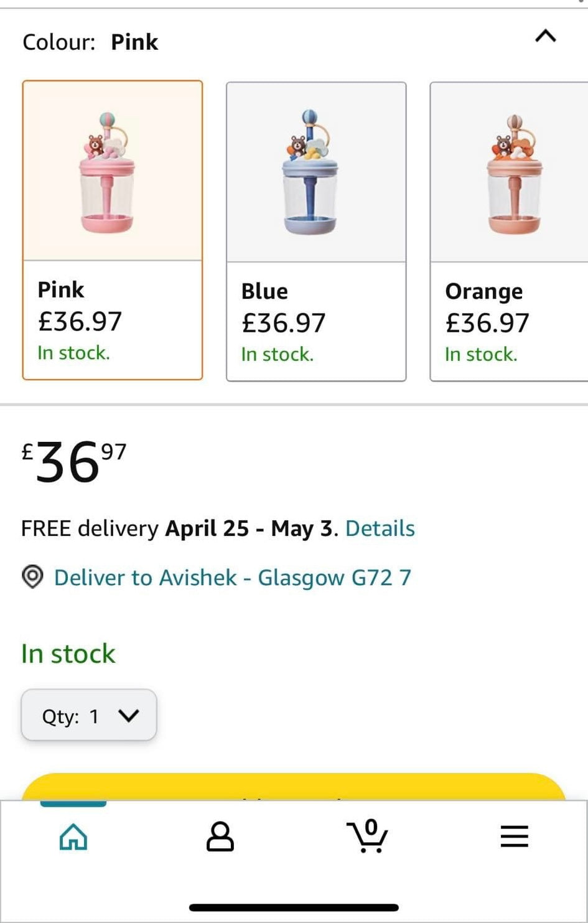Open the Qty dropdown
The height and width of the screenshot is (923, 588).
[89, 716]
